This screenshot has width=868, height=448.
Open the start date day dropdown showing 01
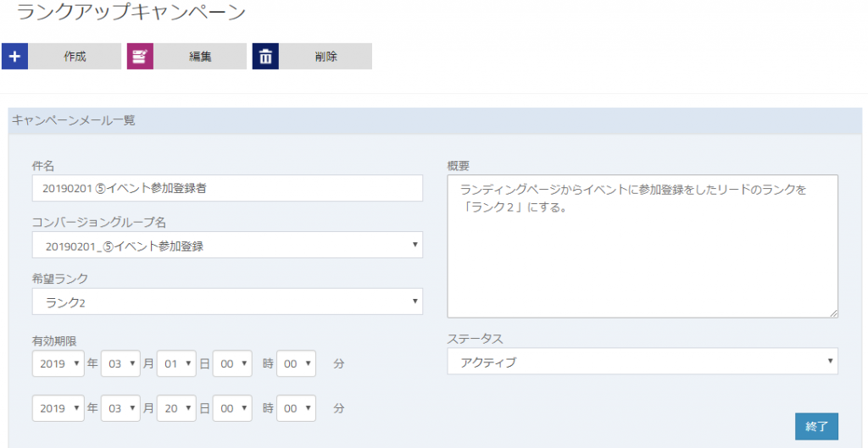[176, 363]
